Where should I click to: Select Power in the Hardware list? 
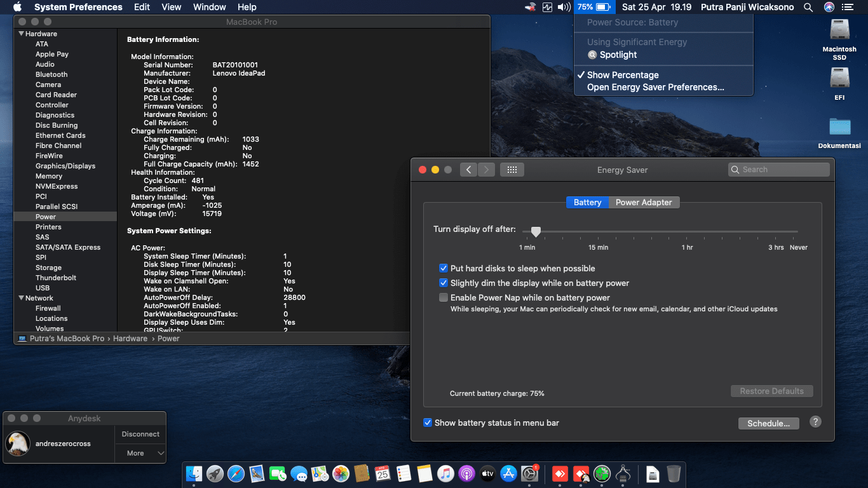click(65, 217)
